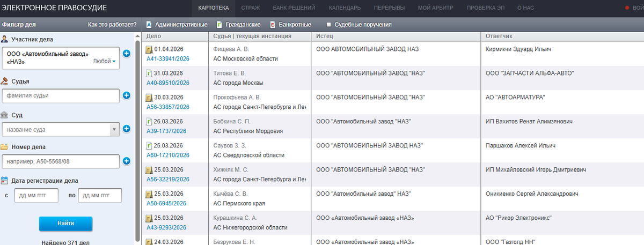Open the Картотека tab
644x245 pixels.
coord(213,8)
